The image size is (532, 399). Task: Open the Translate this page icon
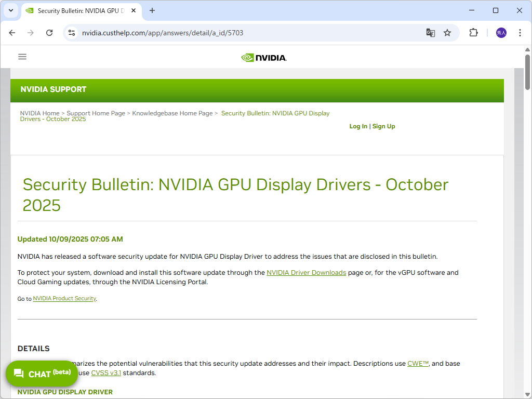pyautogui.click(x=431, y=33)
